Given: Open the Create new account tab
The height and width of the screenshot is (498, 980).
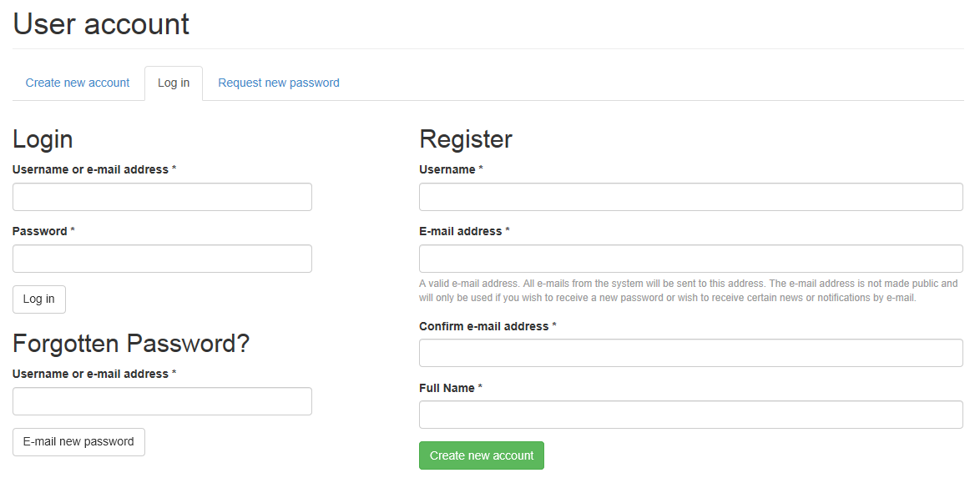Looking at the screenshot, I should [78, 83].
